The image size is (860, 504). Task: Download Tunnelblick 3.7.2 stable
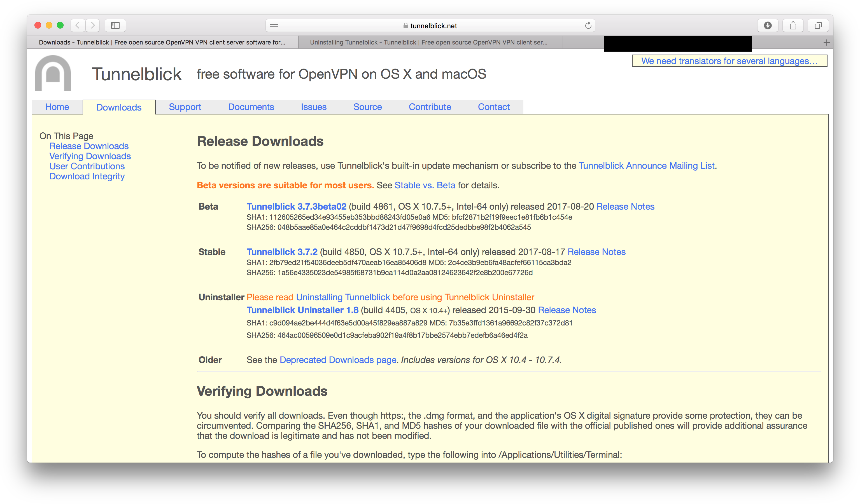tap(282, 252)
